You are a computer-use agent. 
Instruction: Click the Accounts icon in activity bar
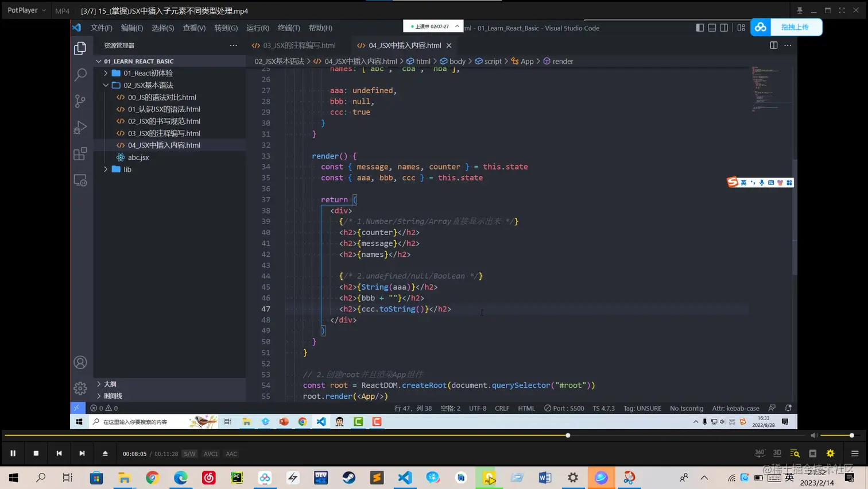pos(80,363)
